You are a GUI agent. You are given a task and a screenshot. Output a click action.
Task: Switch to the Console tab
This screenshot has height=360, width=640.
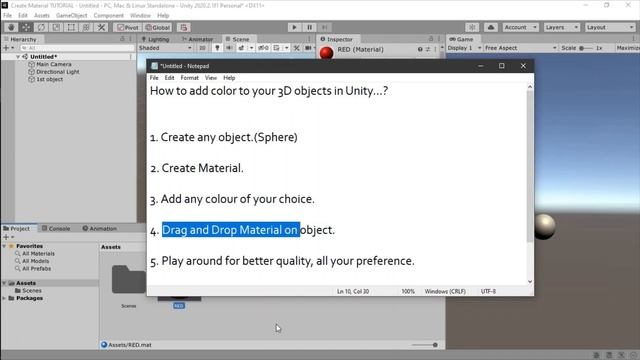56,229
